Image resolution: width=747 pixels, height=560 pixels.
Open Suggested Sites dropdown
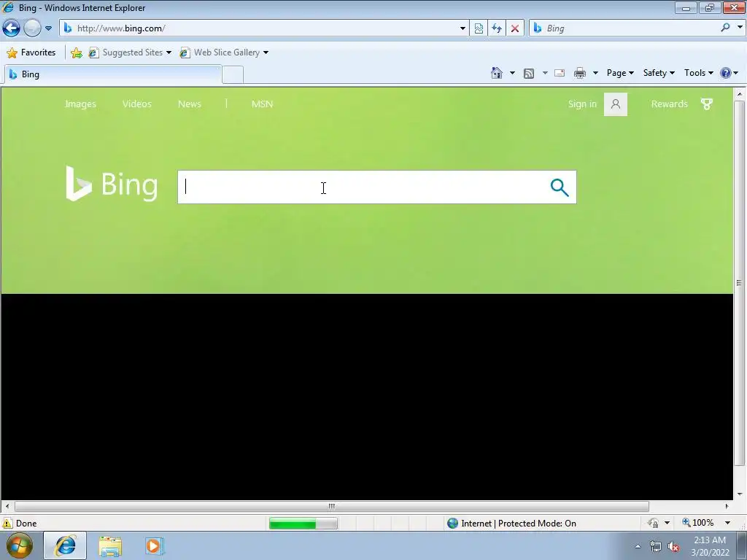130,52
